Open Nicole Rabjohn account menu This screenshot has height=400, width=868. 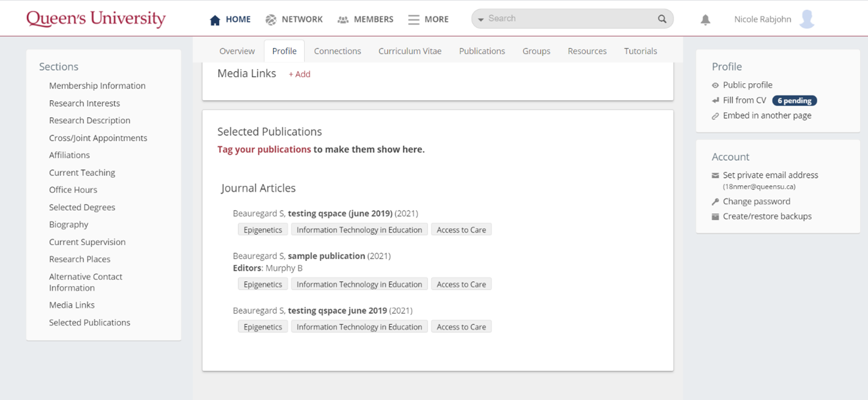click(762, 19)
